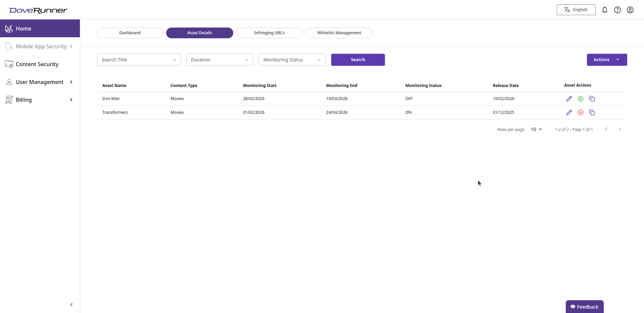Edit the Iron Man asset using pencil icon
The width and height of the screenshot is (644, 313).
569,98
